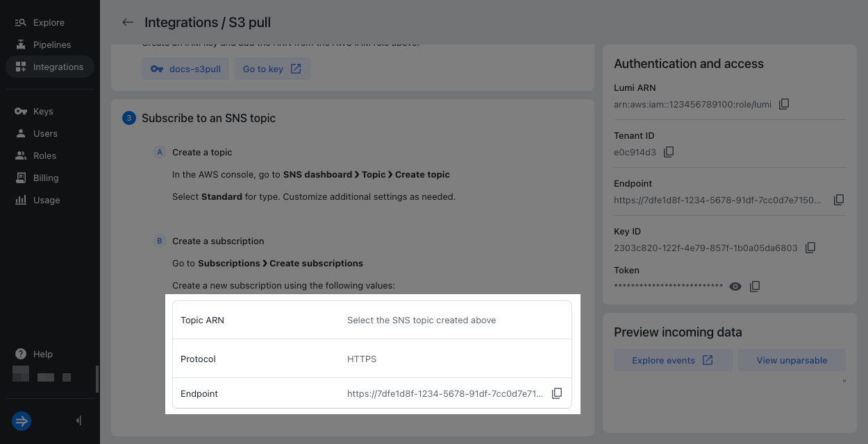The image size is (868, 444).
Task: Collapse the left sidebar
Action: (78, 420)
